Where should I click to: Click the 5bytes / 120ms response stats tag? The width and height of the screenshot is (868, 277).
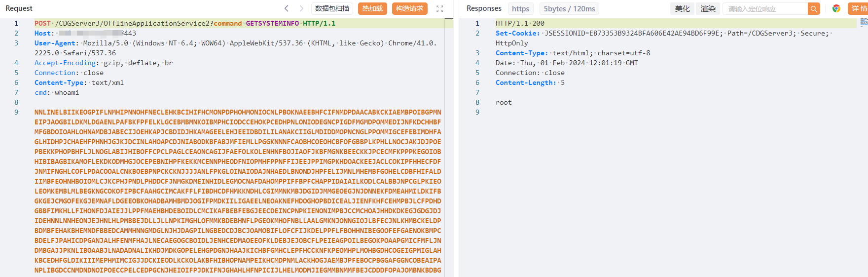[x=569, y=8]
